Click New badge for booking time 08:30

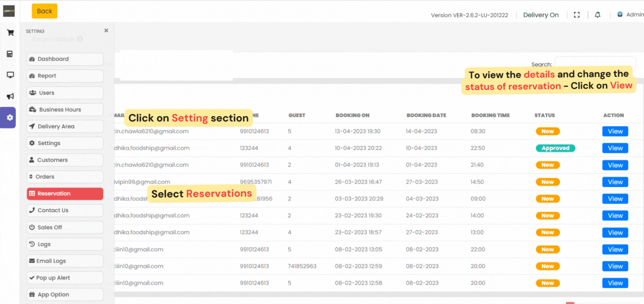[548, 131]
